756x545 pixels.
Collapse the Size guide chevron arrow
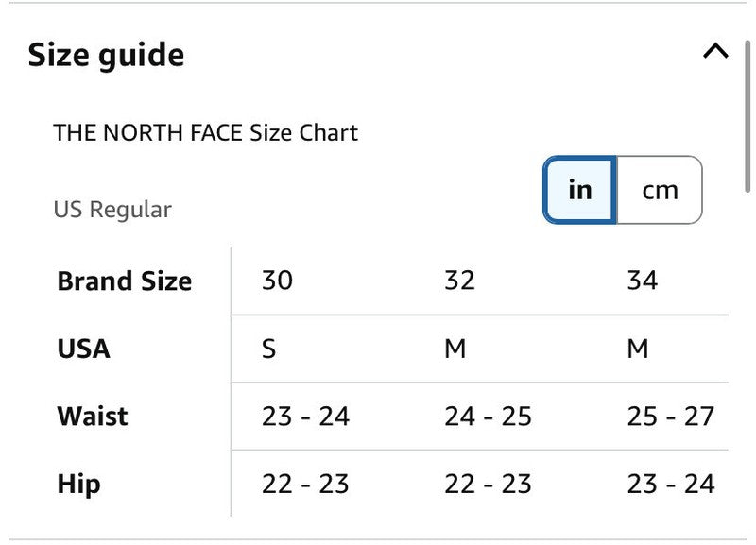pos(715,52)
